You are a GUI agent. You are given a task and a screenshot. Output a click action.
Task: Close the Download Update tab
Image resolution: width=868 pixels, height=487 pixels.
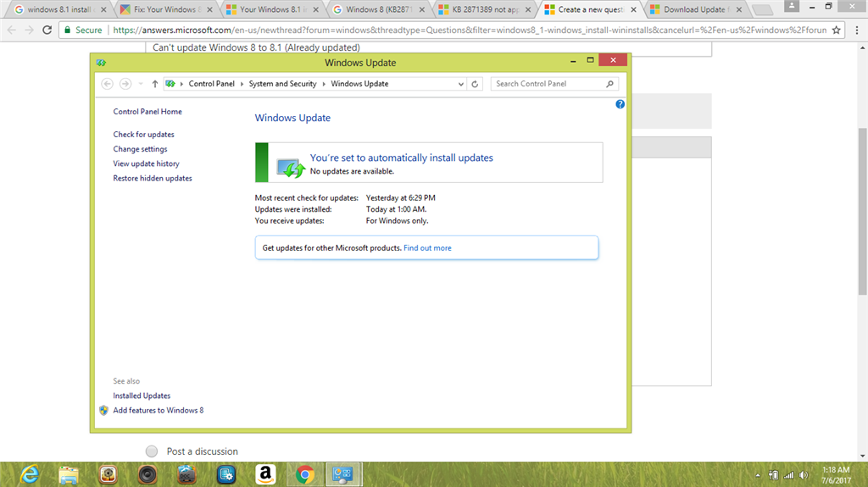click(x=738, y=9)
